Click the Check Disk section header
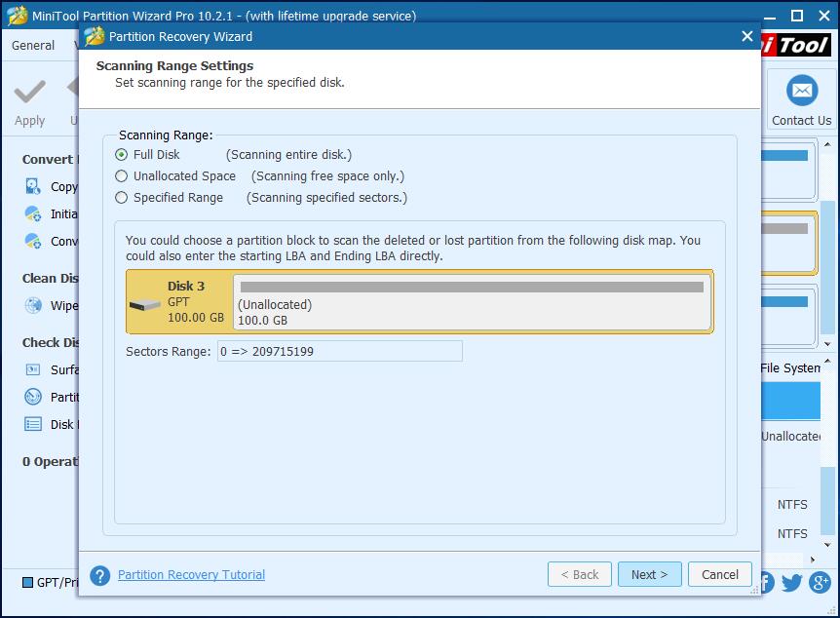This screenshot has width=840, height=618. point(51,342)
